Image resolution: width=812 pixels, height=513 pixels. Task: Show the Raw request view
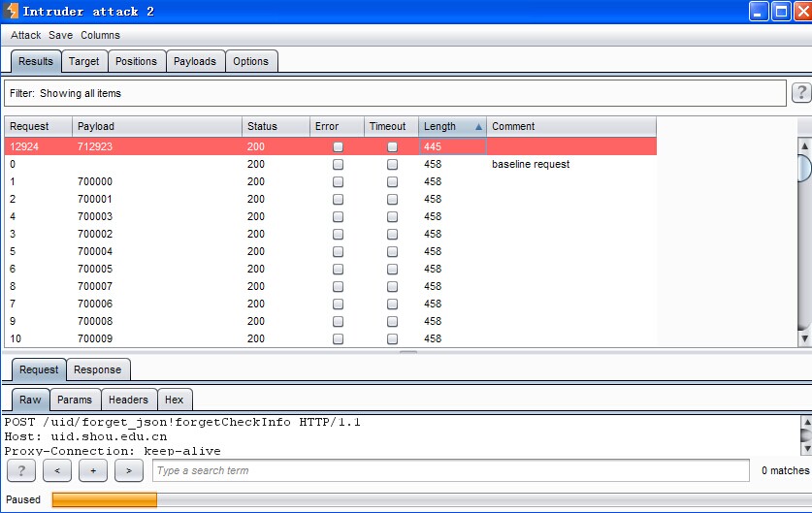[30, 400]
